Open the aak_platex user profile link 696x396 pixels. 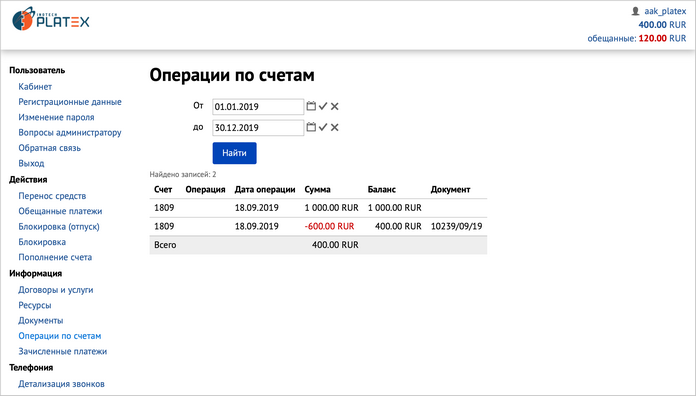(665, 11)
